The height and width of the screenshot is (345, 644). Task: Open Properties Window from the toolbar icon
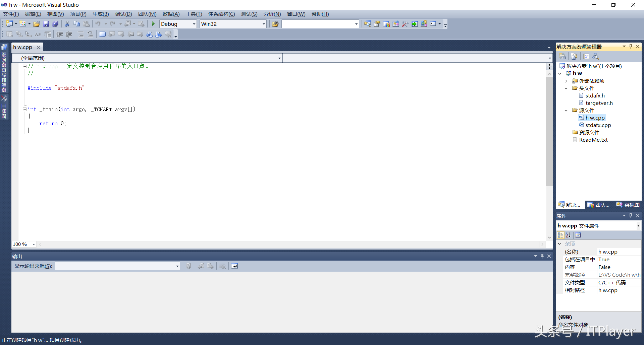pos(377,24)
